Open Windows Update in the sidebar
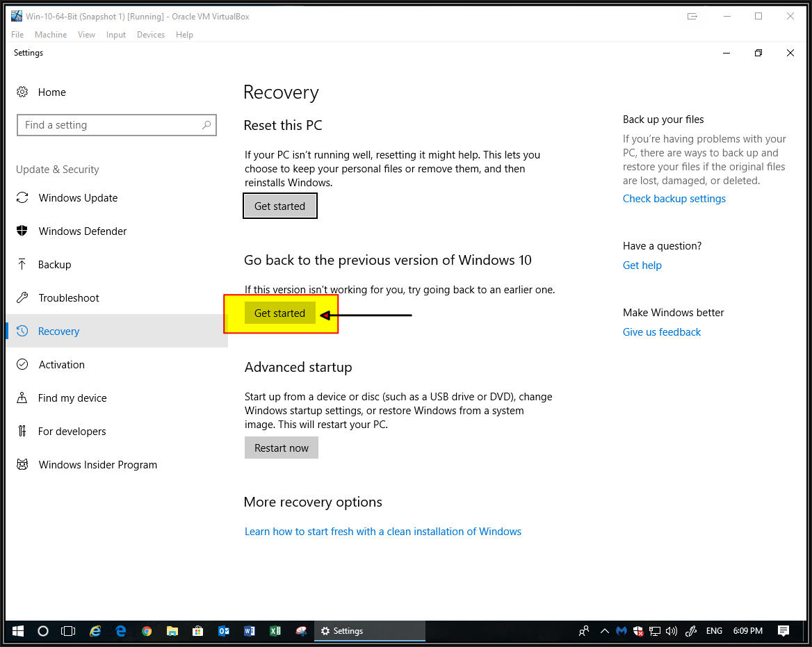Screen dimensions: 812x647 117,198
